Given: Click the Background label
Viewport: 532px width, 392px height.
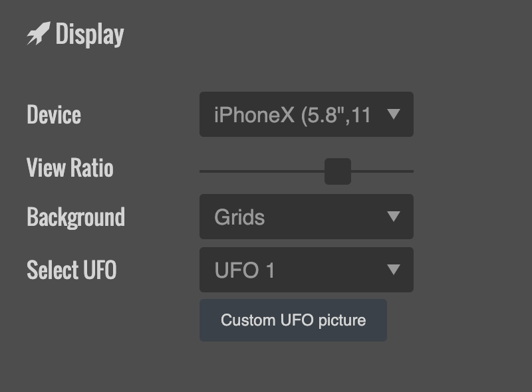Looking at the screenshot, I should (x=76, y=217).
